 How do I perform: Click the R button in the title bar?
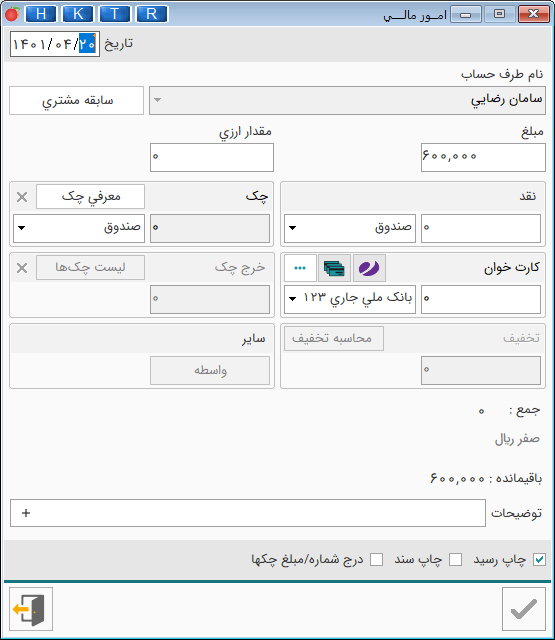click(x=151, y=14)
